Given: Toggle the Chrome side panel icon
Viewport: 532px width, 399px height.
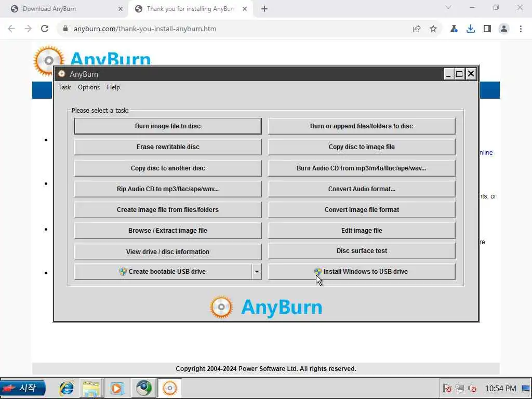Looking at the screenshot, I should click(487, 29).
